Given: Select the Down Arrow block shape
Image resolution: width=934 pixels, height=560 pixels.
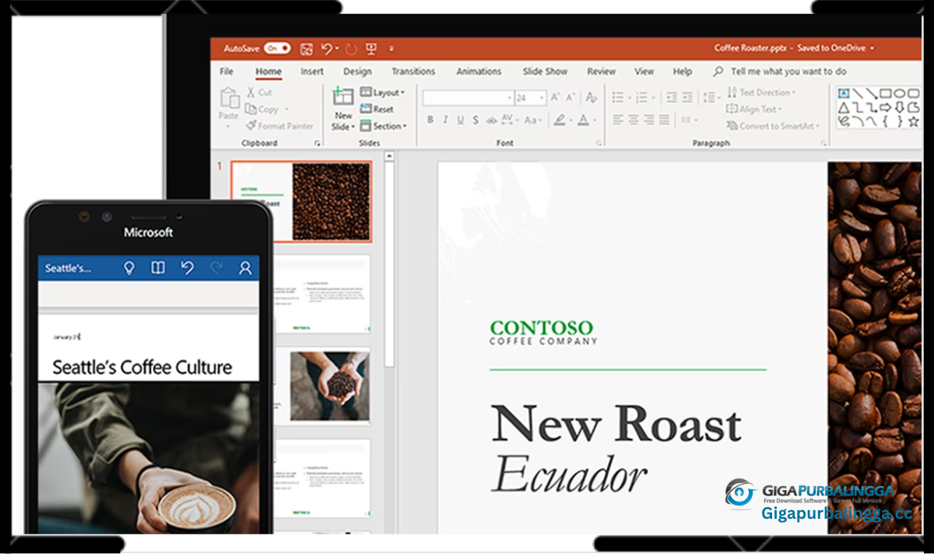Looking at the screenshot, I should click(x=900, y=107).
